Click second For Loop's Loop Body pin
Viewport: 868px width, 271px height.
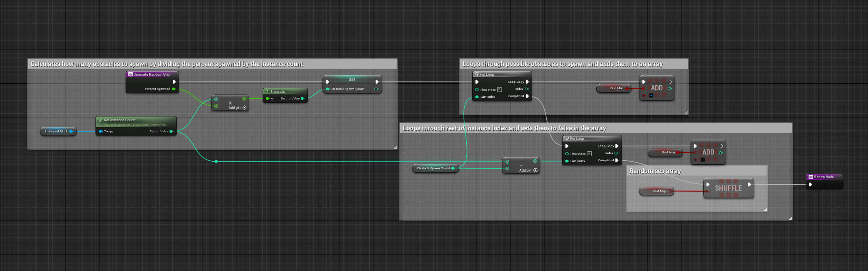(616, 146)
